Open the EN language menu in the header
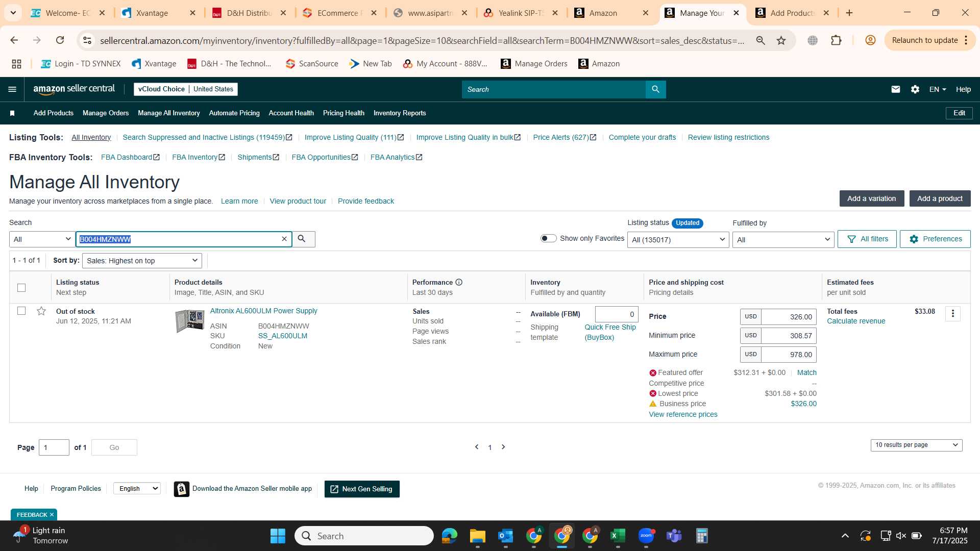This screenshot has height=551, width=980. [x=938, y=89]
